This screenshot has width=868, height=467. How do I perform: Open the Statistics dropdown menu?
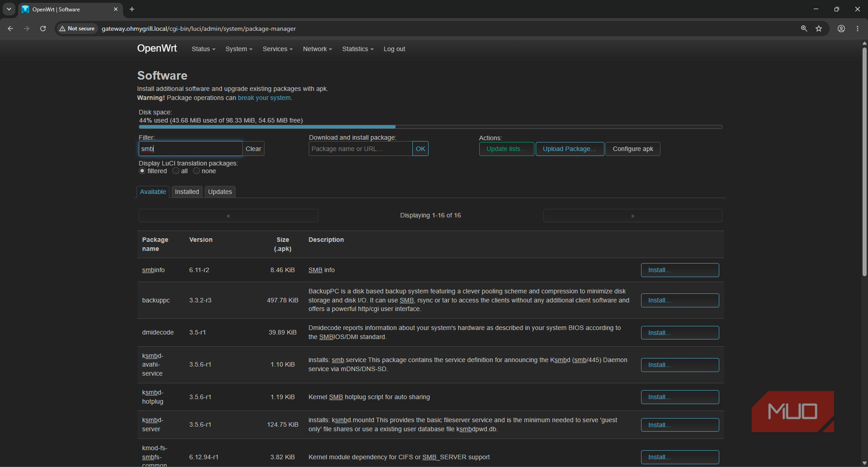[x=358, y=49]
